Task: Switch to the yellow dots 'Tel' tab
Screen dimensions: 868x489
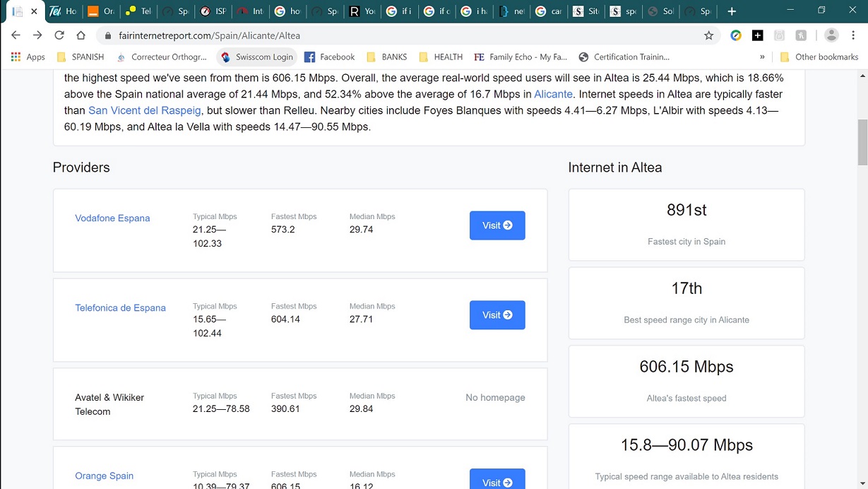Action: tap(138, 11)
